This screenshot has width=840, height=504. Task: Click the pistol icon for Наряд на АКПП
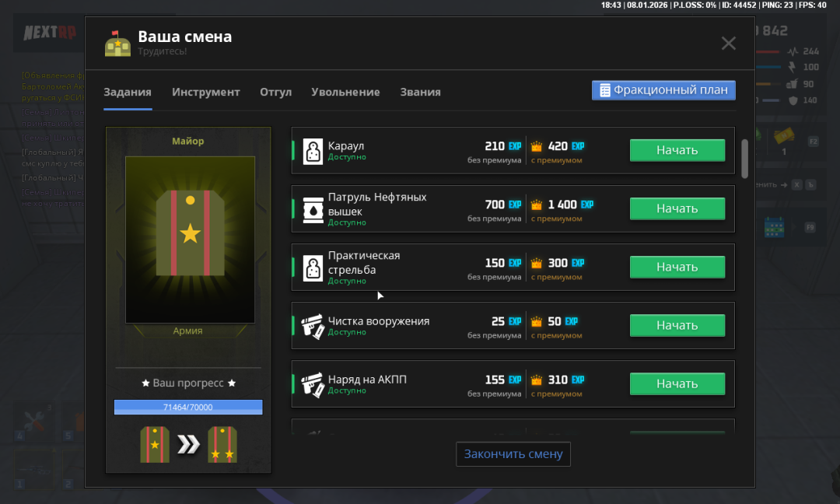point(313,384)
